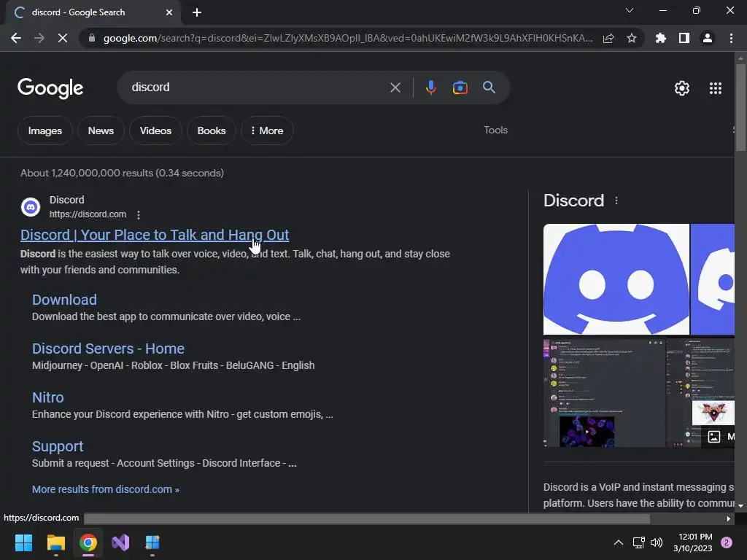Screen dimensions: 747x560
Task: Show hidden system tray icons
Action: click(619, 542)
